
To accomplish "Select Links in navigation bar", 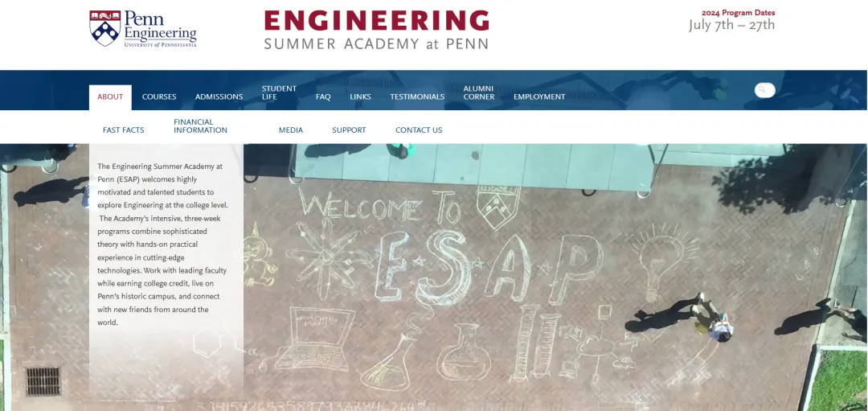I will coord(360,97).
